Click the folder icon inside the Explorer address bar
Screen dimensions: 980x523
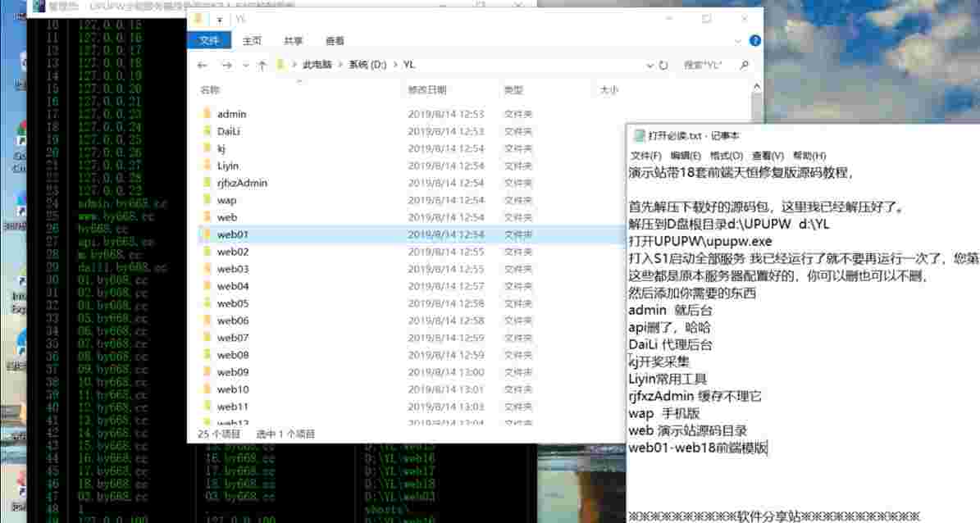[x=280, y=64]
